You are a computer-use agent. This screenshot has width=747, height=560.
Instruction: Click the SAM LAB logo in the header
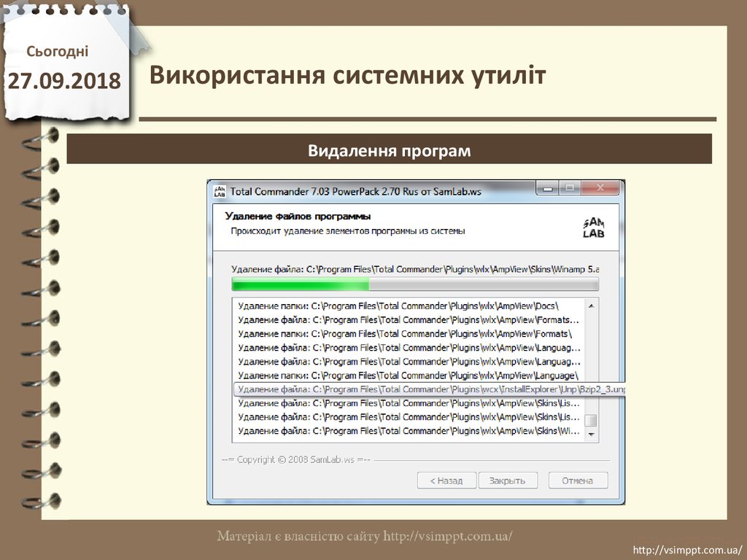[593, 227]
